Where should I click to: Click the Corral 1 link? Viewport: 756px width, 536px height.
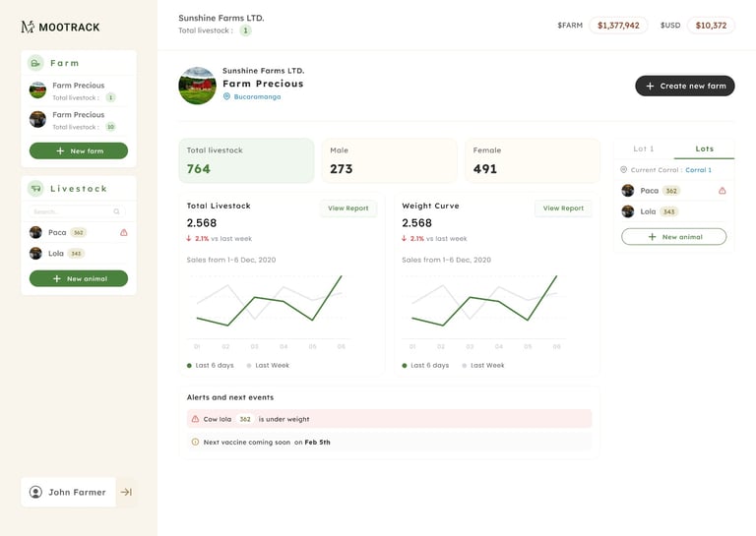point(698,170)
